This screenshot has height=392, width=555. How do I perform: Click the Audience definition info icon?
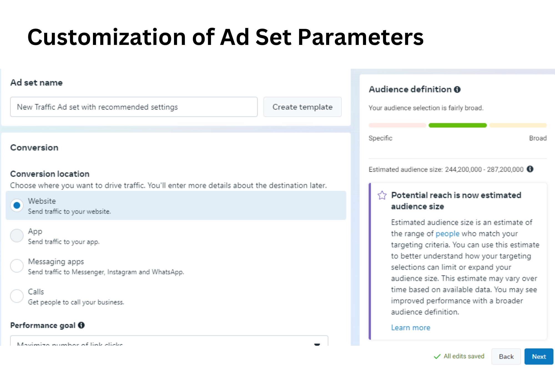click(x=457, y=90)
